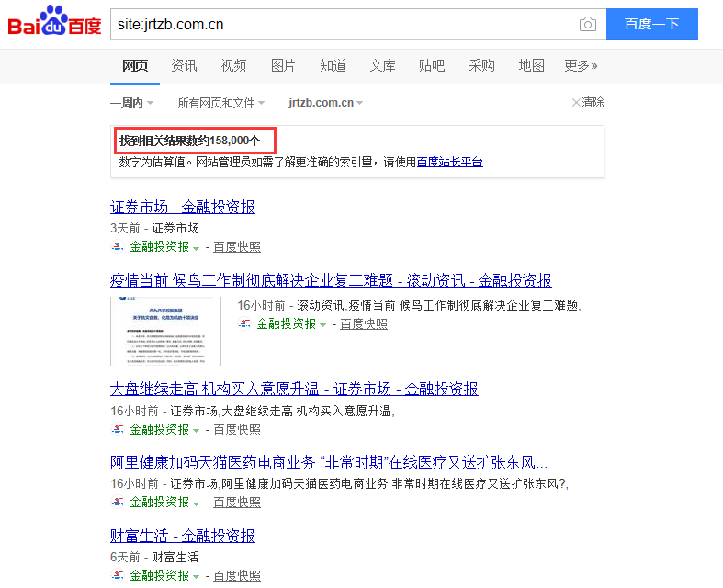Expand 金融投资报 arrow under 阿里健康 result

pos(196,503)
